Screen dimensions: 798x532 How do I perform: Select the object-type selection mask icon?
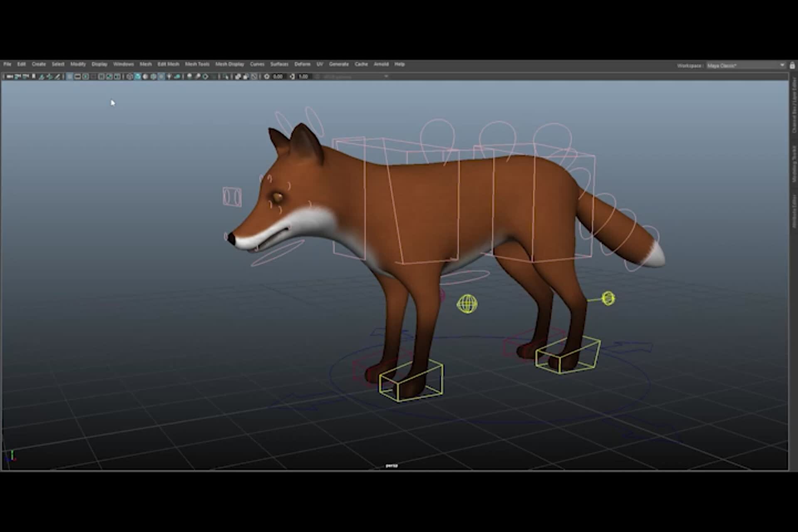[77, 77]
